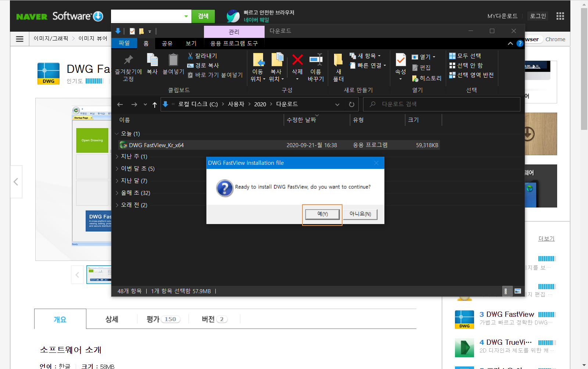Switch to the View (보기) ribbon tab
The image size is (588, 369).
click(x=191, y=43)
